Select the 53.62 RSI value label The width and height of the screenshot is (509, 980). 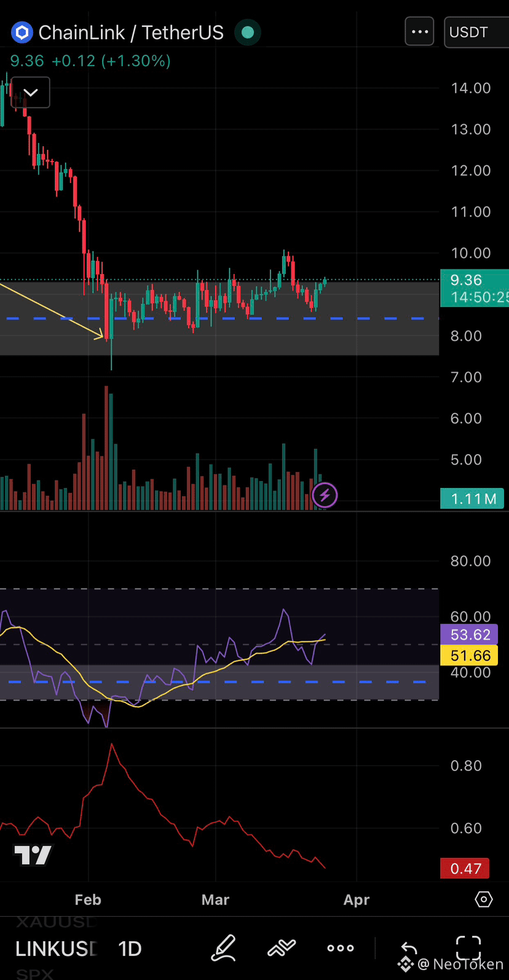pyautogui.click(x=470, y=635)
